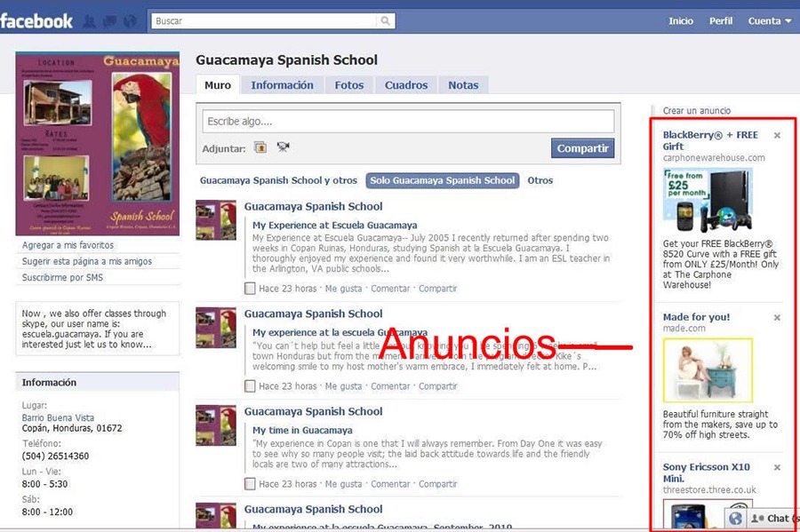Open the Cuenta dropdown menu
This screenshot has width=800, height=532.
(770, 21)
